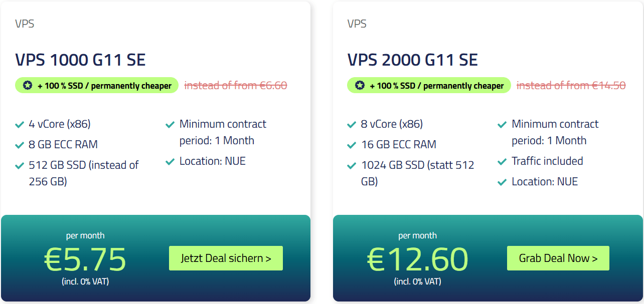Click the €5.75 monthly price
This screenshot has width=644, height=304.
[x=85, y=259]
